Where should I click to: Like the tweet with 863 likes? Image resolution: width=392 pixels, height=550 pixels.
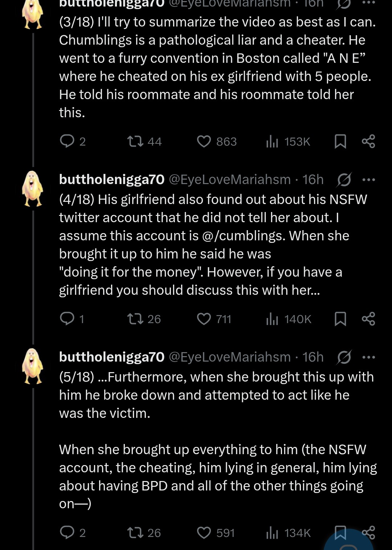point(204,141)
